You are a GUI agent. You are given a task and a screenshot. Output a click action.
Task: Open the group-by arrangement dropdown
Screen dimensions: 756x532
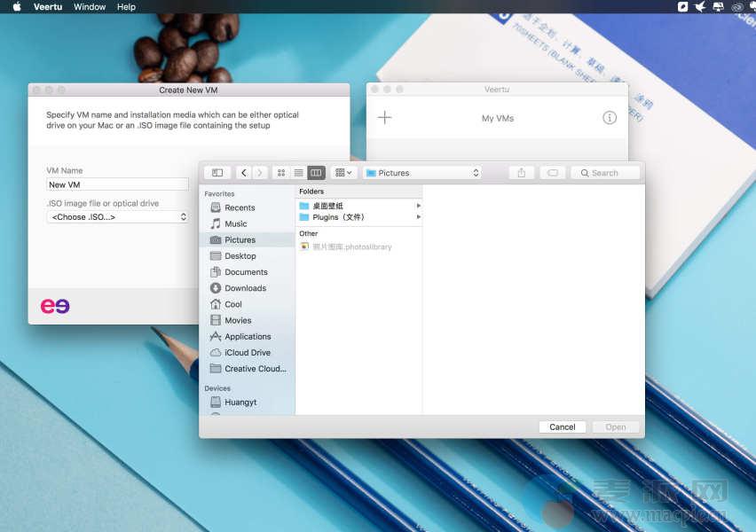tap(343, 173)
